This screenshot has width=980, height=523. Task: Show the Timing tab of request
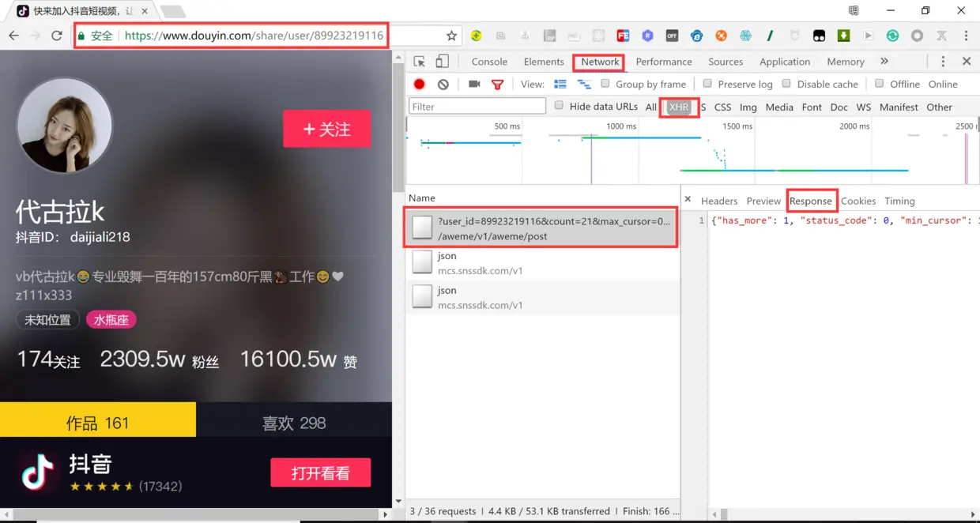point(899,201)
